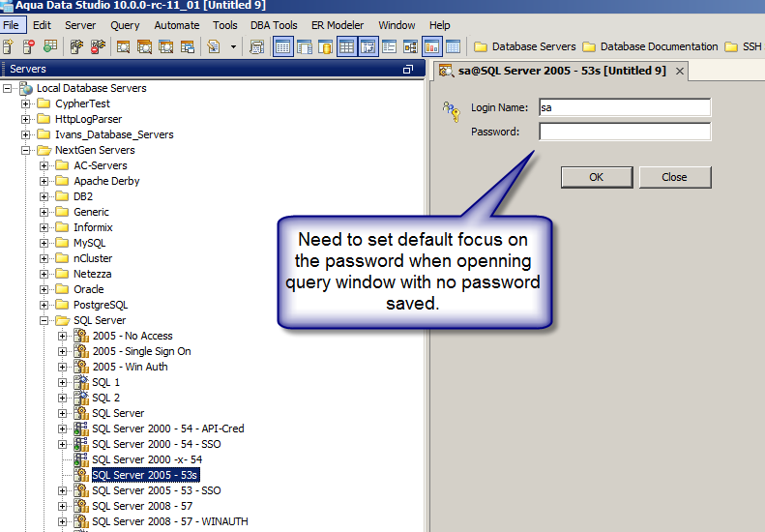Expand the AC-Servers folder
The image size is (765, 532).
point(44,166)
